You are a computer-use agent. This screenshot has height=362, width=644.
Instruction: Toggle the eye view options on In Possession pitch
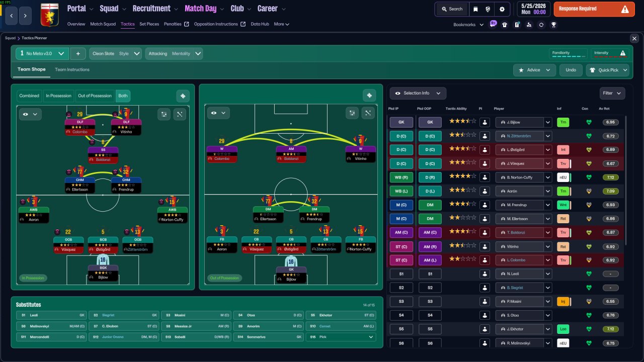tap(29, 114)
